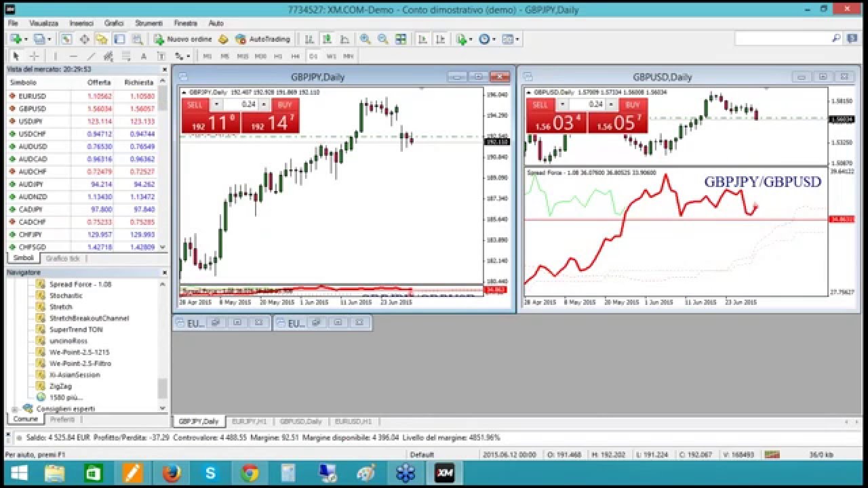This screenshot has height=488, width=868.
Task: Decrease volume arrow in GBPJPY panel
Action: coord(216,104)
